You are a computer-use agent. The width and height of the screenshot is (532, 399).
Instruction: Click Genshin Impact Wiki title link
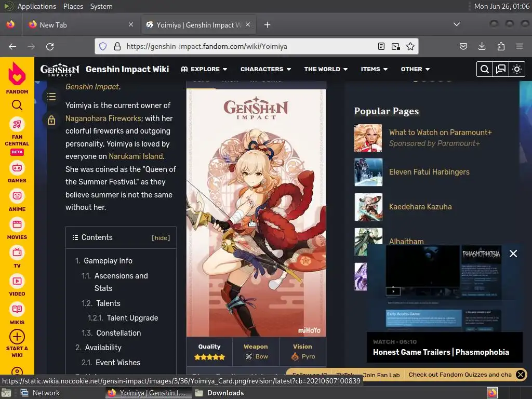127,69
